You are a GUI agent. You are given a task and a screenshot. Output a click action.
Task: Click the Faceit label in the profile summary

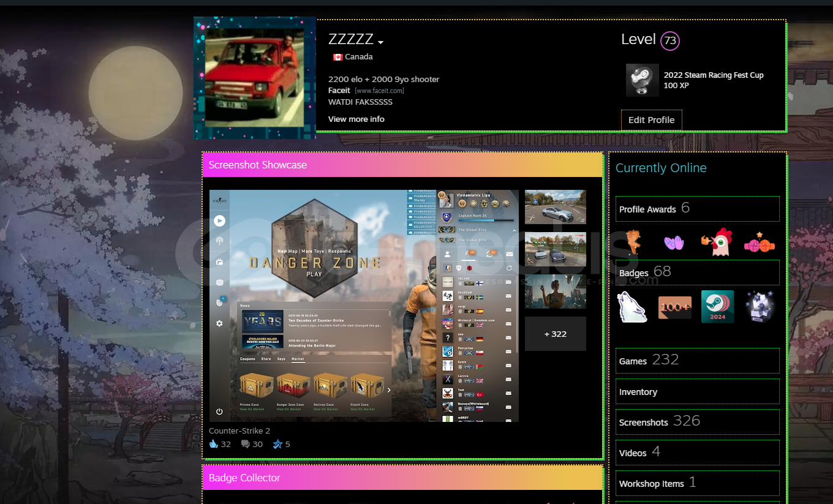(339, 91)
